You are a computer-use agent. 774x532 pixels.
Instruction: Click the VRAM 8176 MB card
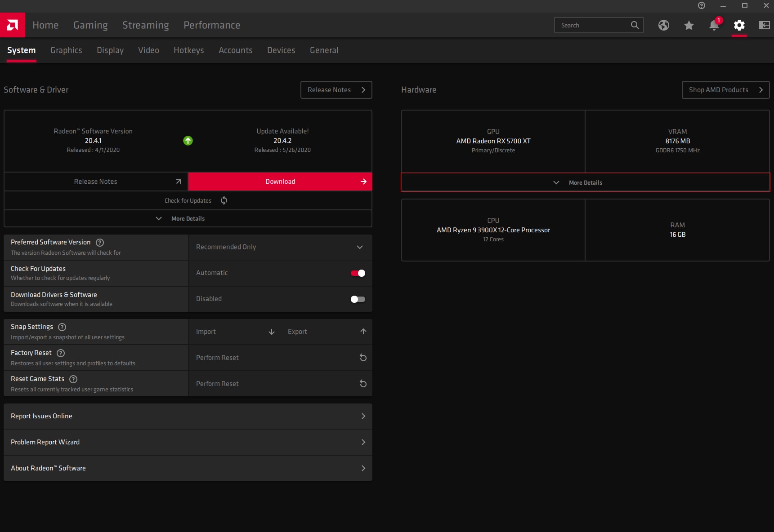pos(678,141)
